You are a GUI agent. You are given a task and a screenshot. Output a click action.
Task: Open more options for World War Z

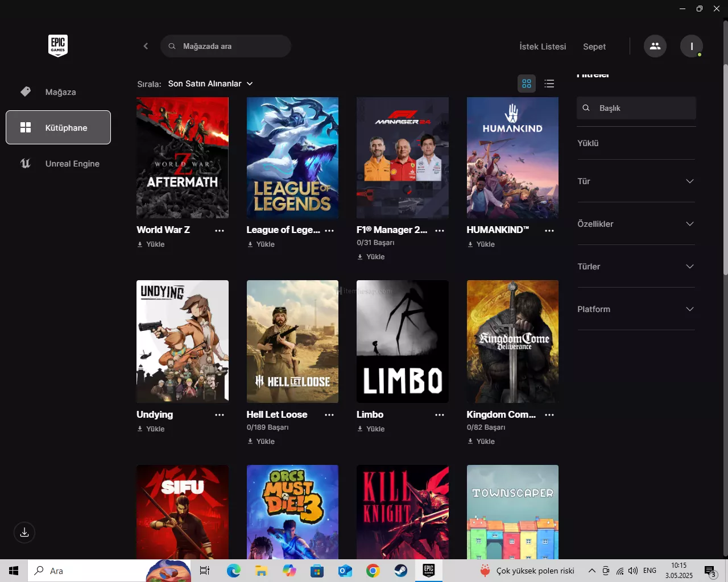[x=220, y=230]
